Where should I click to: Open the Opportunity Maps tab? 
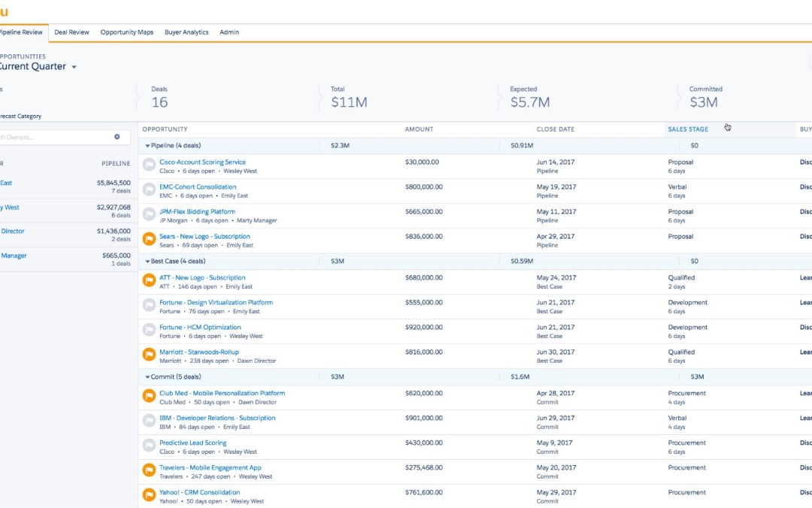[x=127, y=32]
